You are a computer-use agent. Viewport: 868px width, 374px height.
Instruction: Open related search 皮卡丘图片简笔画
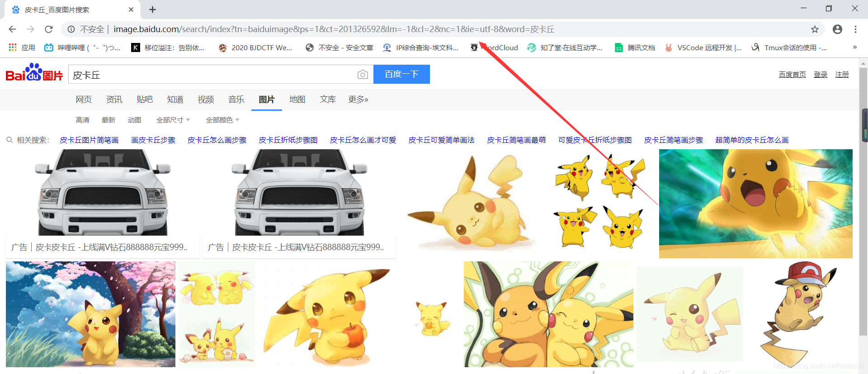89,140
